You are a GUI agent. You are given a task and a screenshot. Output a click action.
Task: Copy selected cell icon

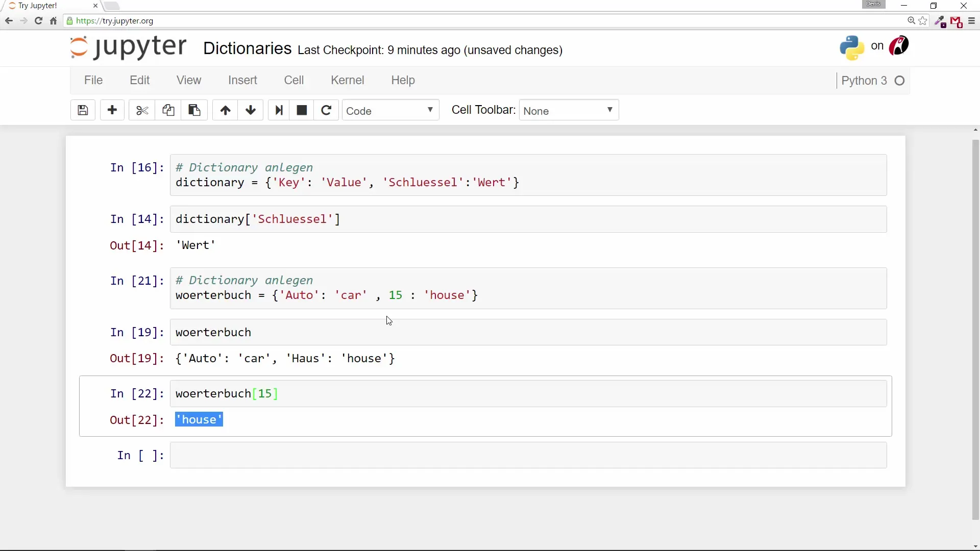pos(168,110)
